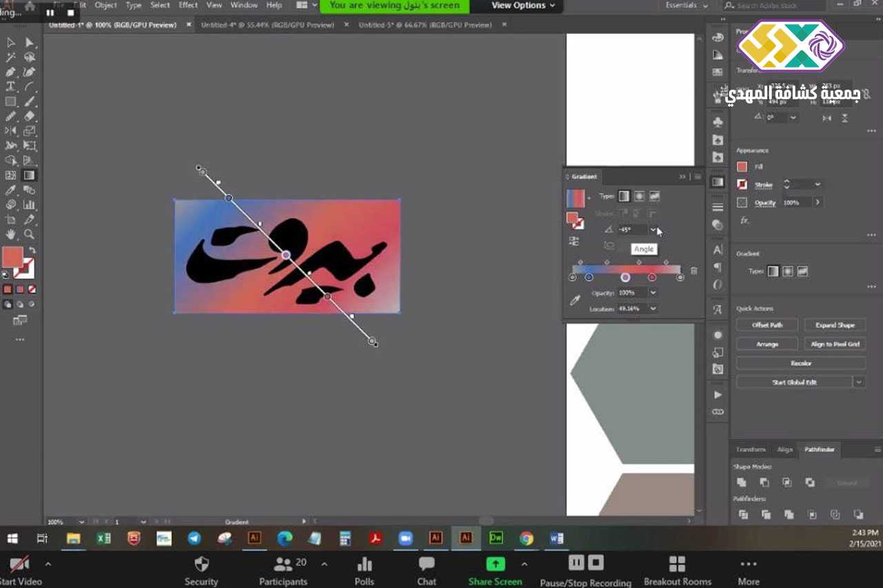
Task: Set Linear gradient type in Gradient panel
Action: click(624, 196)
